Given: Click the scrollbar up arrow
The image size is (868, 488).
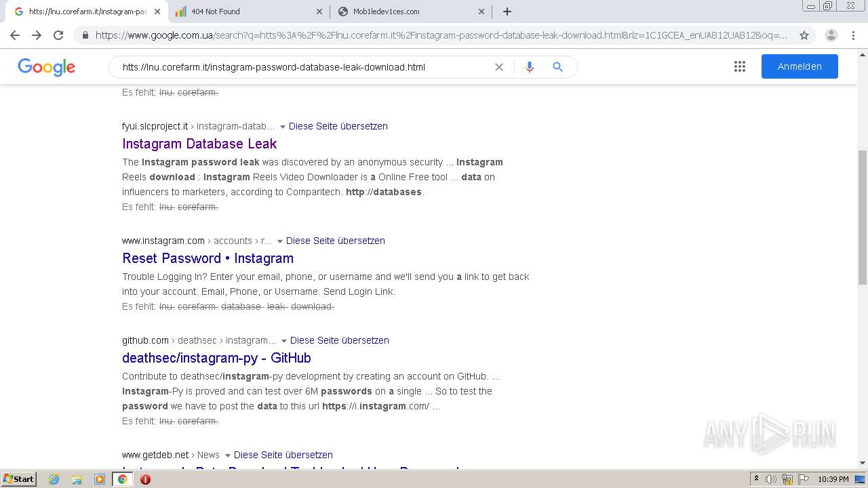Looking at the screenshot, I should pos(863,54).
